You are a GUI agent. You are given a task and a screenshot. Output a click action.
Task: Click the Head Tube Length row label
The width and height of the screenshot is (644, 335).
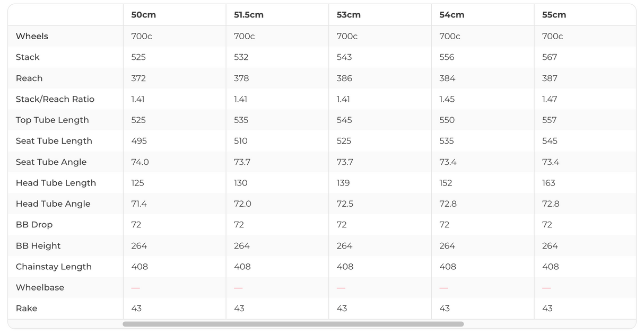tap(56, 183)
